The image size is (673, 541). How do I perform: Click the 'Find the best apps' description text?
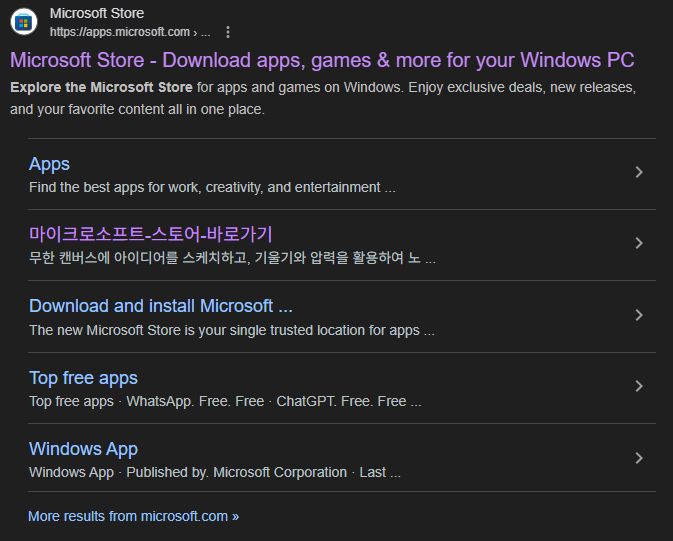(212, 187)
